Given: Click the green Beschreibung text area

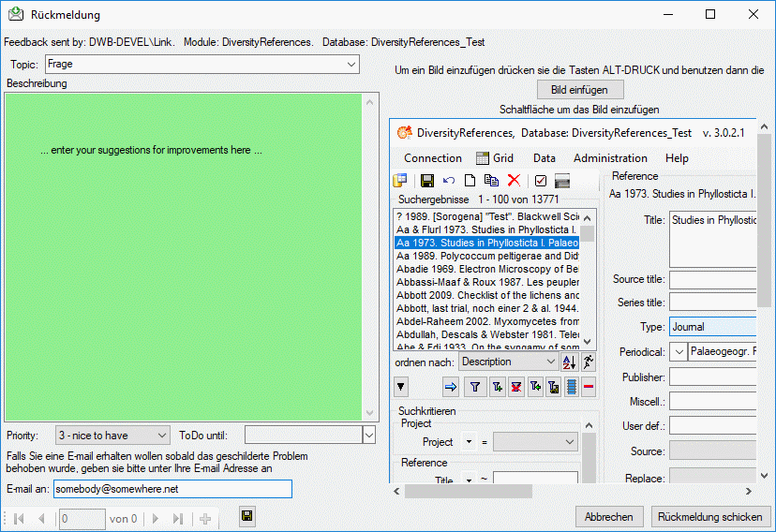Looking at the screenshot, I should (x=184, y=257).
